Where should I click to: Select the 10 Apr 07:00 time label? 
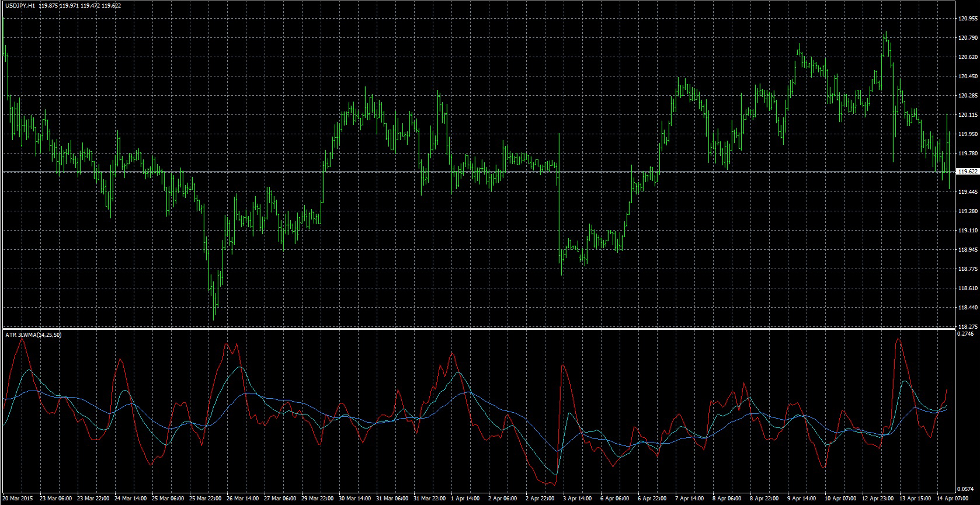tap(840, 499)
